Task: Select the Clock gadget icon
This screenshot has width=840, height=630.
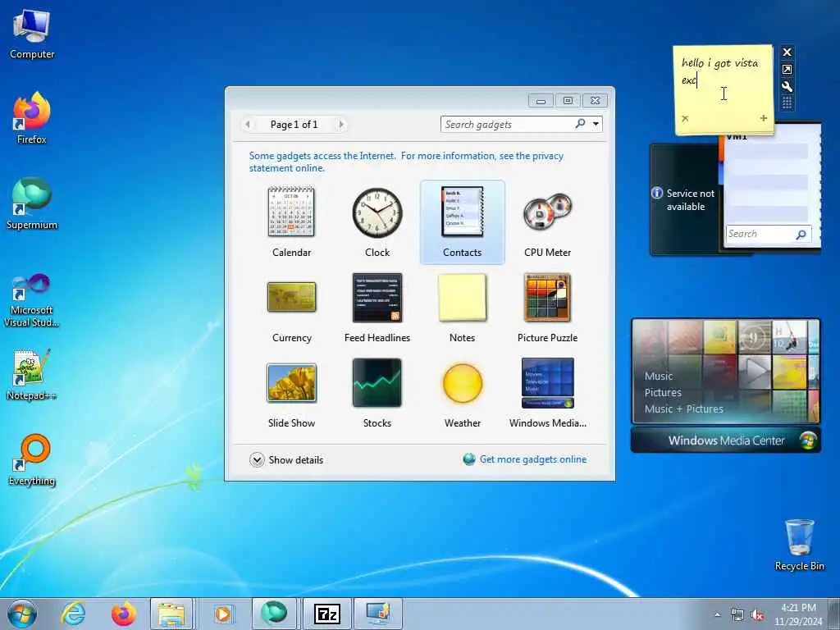Action: [377, 212]
